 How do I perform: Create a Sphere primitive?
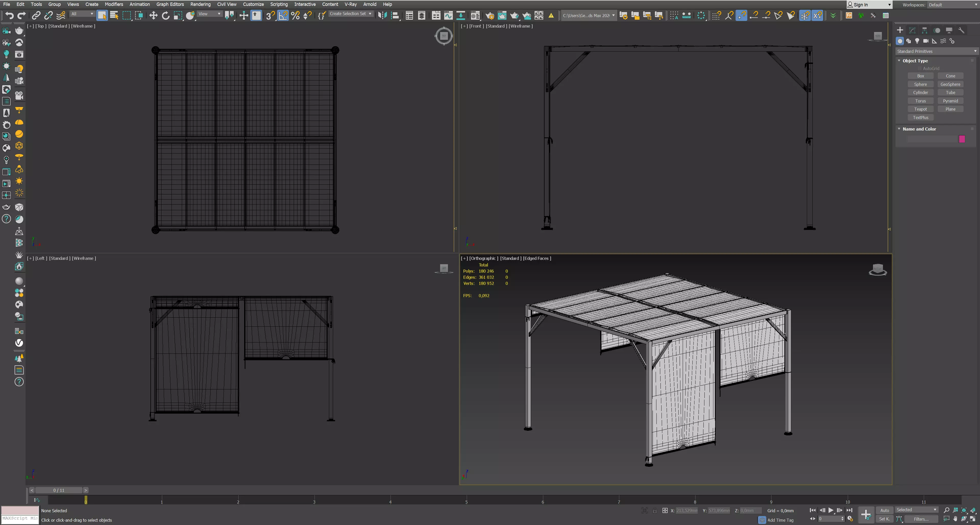pos(920,85)
